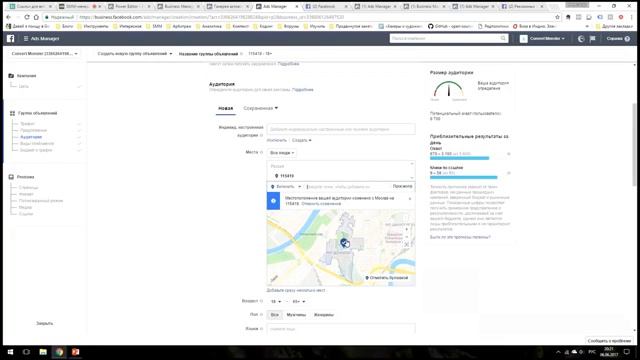Click the info icon next to Языки label

262,328
